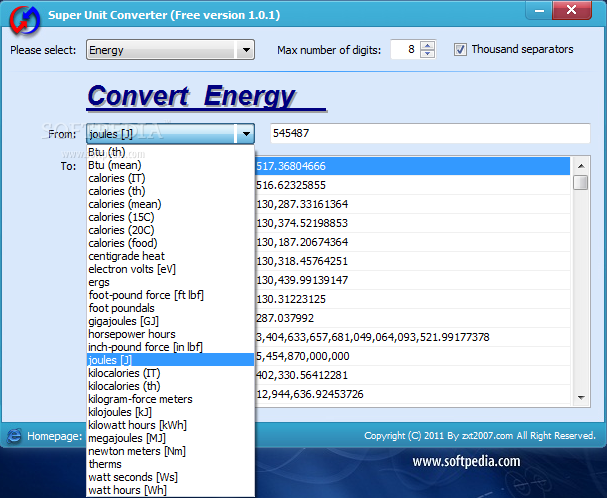Select foot-pound force [ft lbf]
Screen dimensions: 607x498
170,295
